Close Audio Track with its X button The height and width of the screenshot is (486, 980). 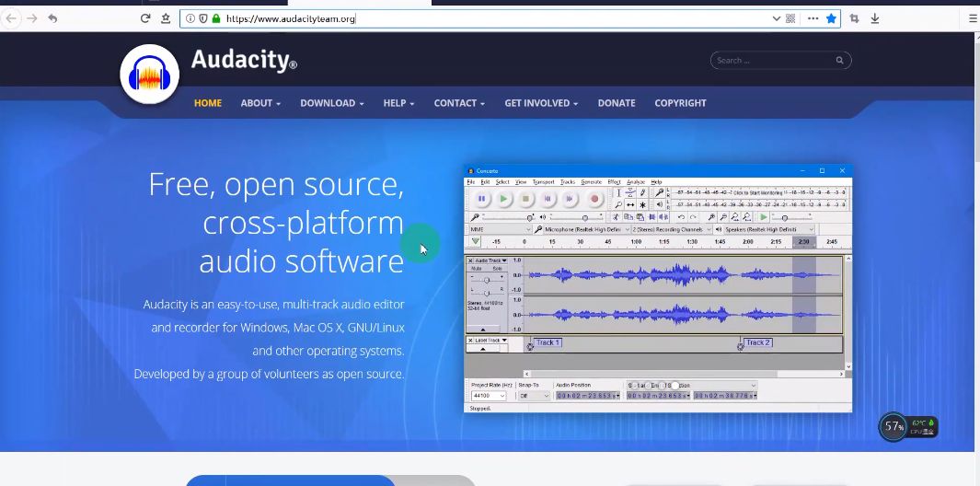click(470, 260)
